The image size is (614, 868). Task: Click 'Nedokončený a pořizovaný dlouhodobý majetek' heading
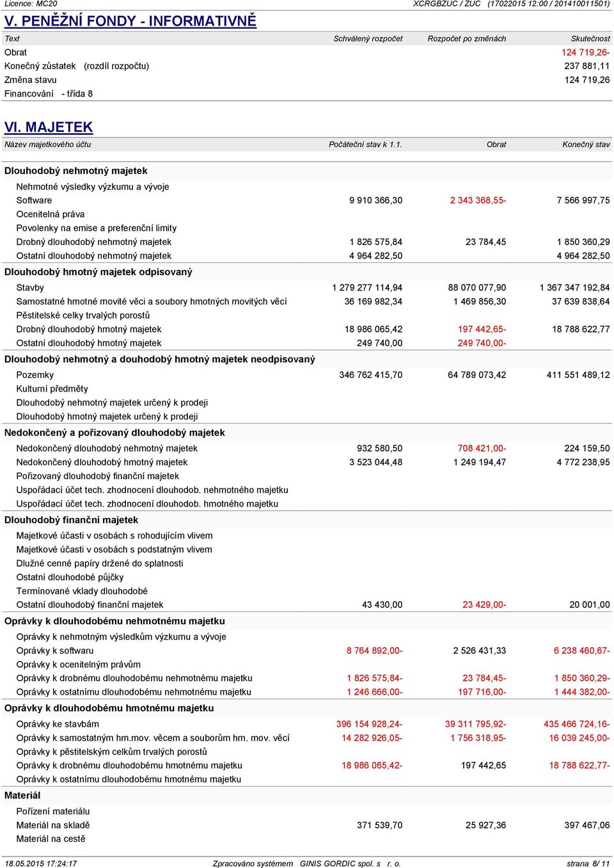[114, 432]
